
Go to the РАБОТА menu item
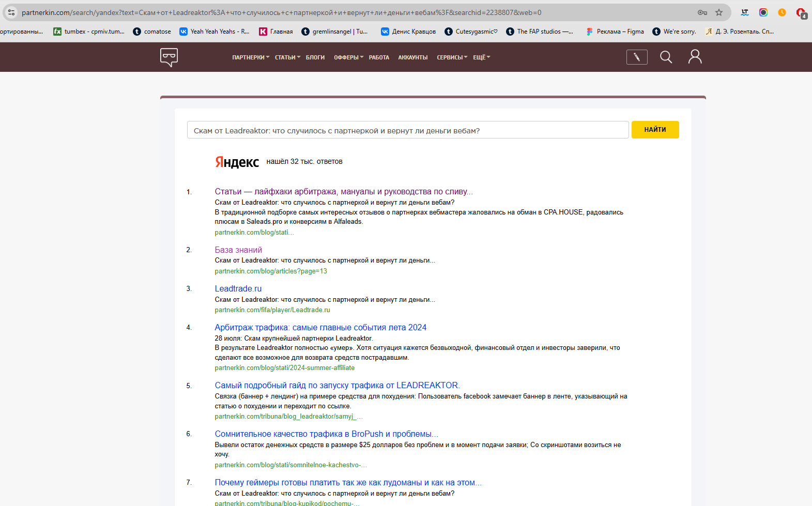pos(379,57)
